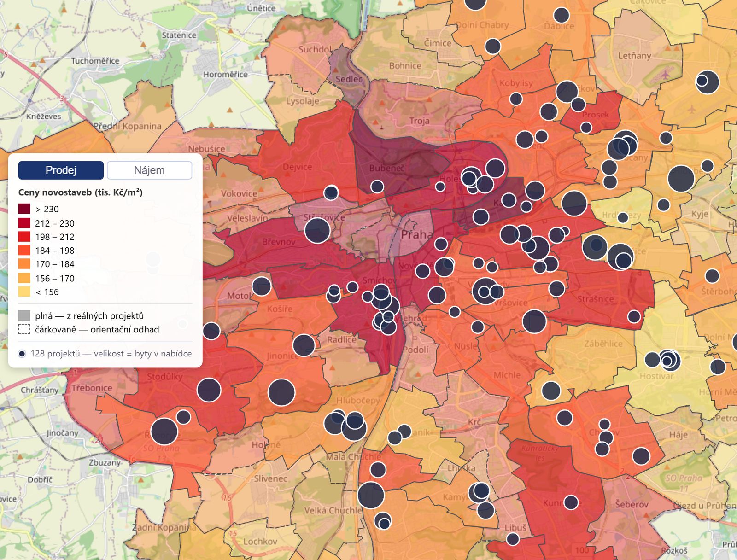Click the project marker near Velká Chuchle

pos(371,496)
